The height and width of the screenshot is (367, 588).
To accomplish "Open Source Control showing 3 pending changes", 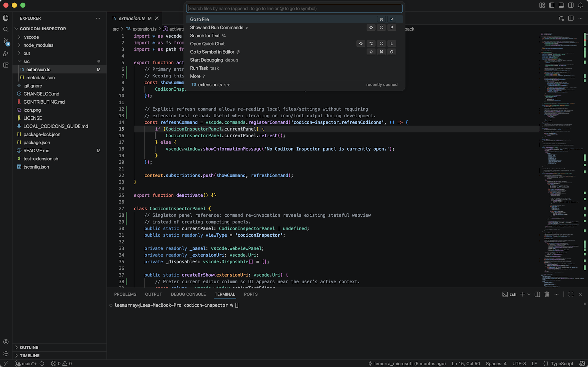I will point(6,42).
